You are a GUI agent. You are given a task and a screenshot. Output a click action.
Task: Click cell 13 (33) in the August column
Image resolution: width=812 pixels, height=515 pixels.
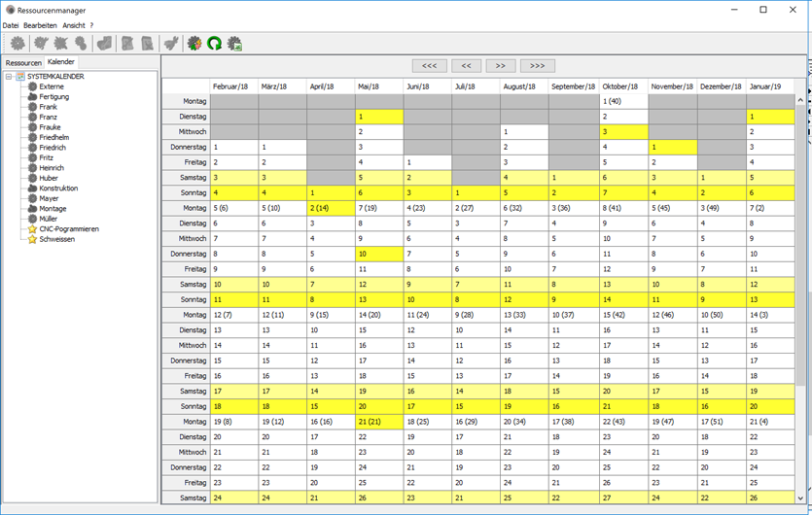[x=524, y=315]
